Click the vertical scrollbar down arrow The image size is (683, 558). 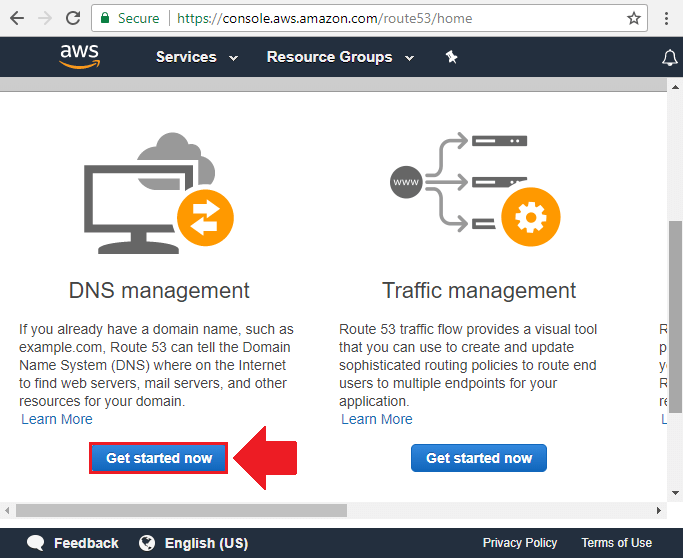(675, 493)
